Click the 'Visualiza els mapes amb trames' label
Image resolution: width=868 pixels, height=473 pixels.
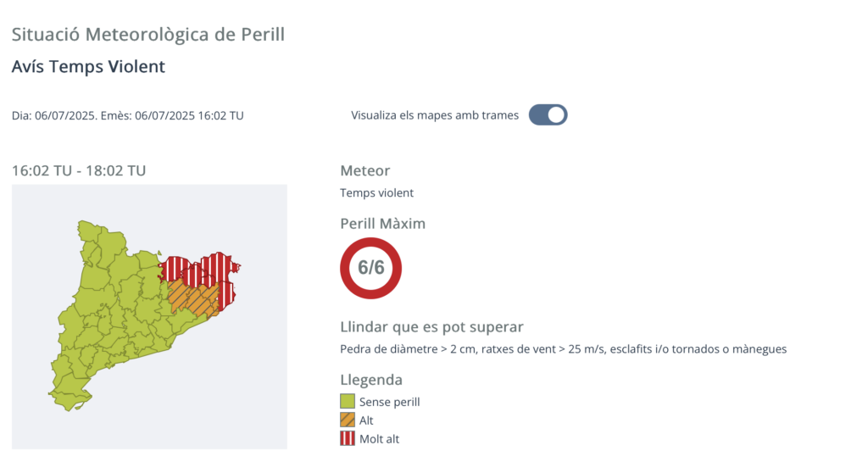pyautogui.click(x=435, y=115)
